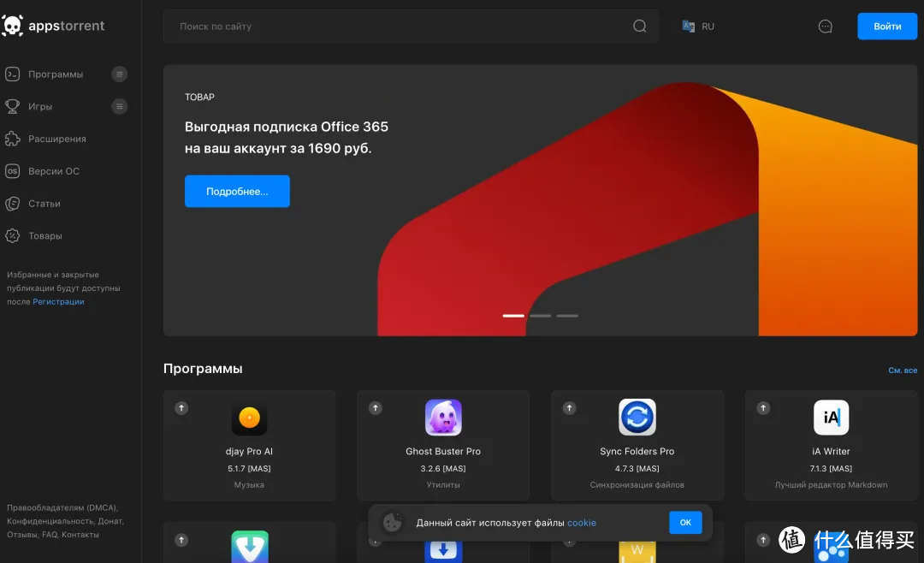Click the iA Writer app icon
Viewport: 924px width, 563px height.
(x=831, y=418)
